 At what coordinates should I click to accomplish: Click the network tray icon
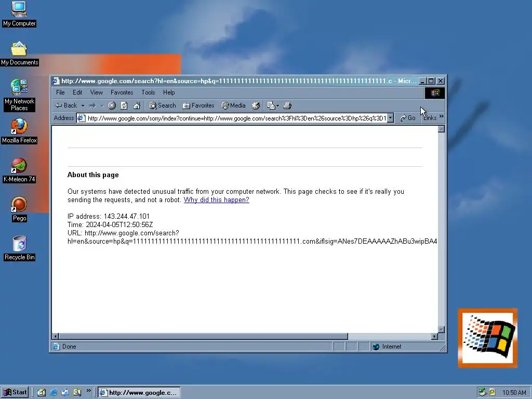coord(483,392)
